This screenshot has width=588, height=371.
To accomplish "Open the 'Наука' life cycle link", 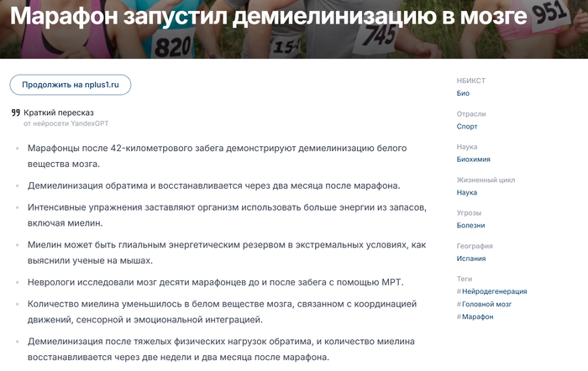I will click(x=467, y=192).
